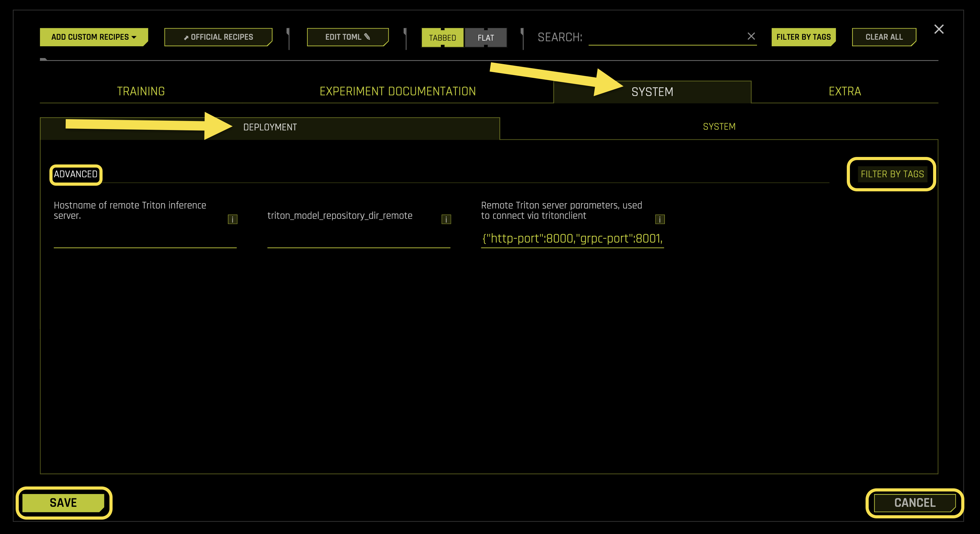Screen dimensions: 980x534
Task: Cancel the recipe changes
Action: tap(915, 503)
